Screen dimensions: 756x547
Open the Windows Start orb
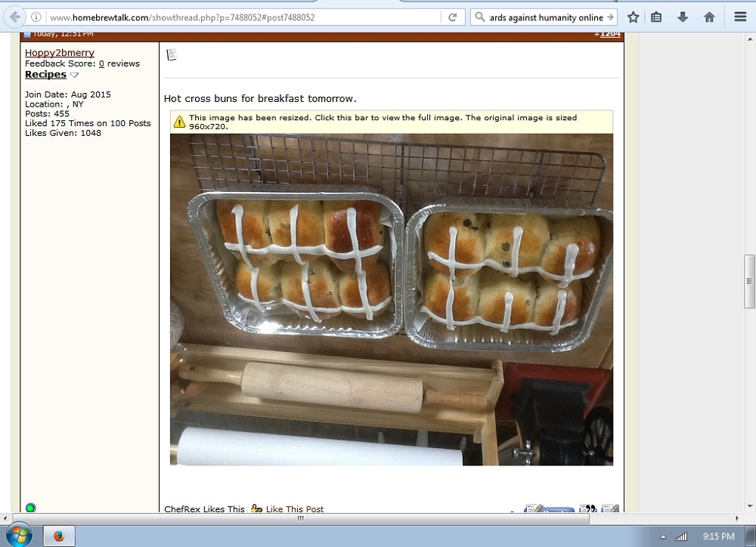click(x=19, y=535)
